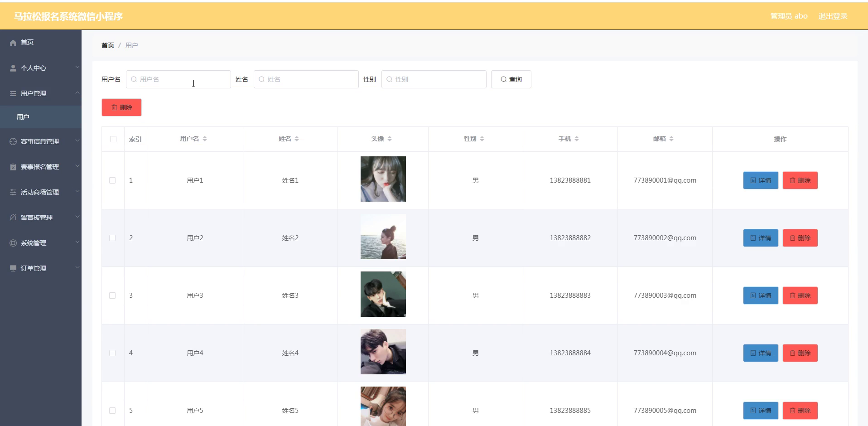Toggle the select-all checkbox in table header
Image resolution: width=868 pixels, height=426 pixels.
pos(113,139)
